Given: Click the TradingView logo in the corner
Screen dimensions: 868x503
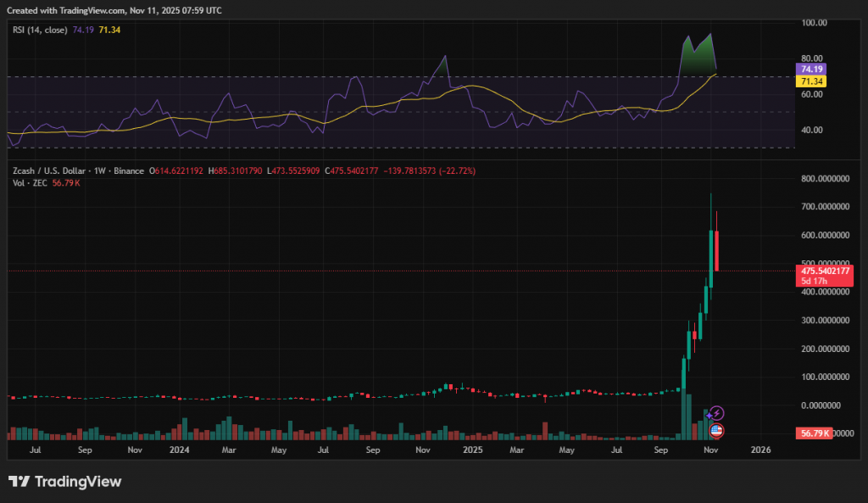Looking at the screenshot, I should click(65, 482).
